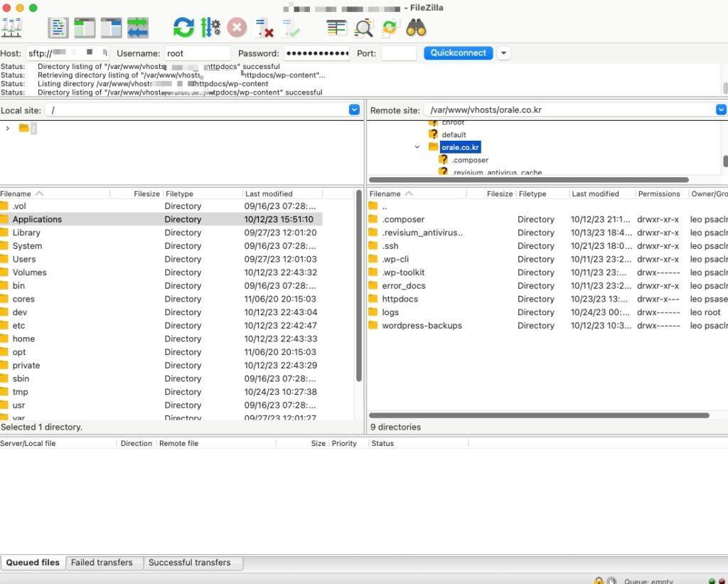
Task: Disconnect from the currently visible server
Action: (x=264, y=28)
